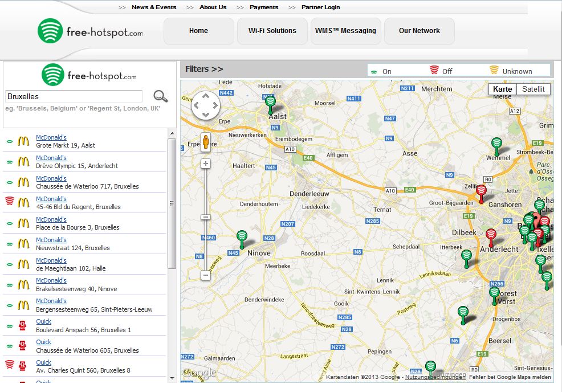Focus the location search field containing Bruxelles

click(x=74, y=96)
